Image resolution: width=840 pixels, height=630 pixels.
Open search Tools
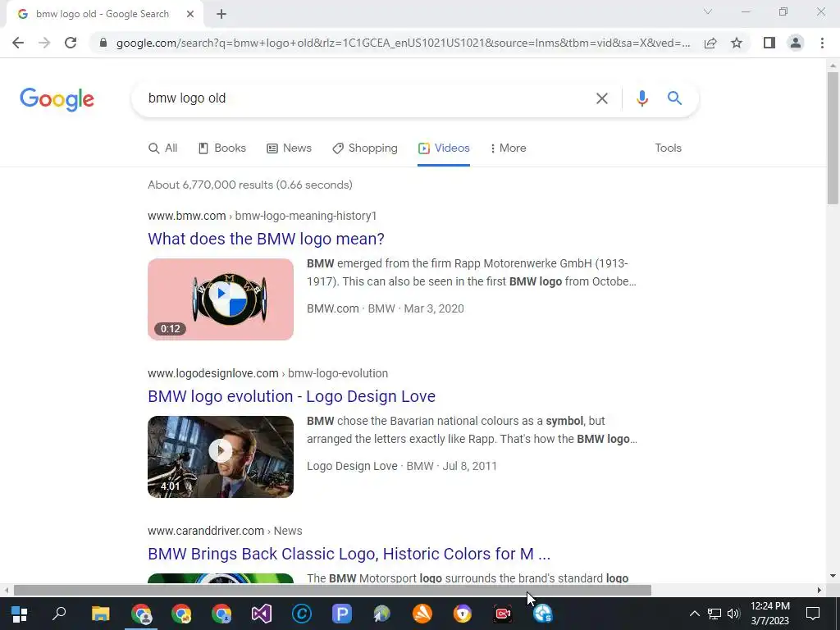(668, 148)
